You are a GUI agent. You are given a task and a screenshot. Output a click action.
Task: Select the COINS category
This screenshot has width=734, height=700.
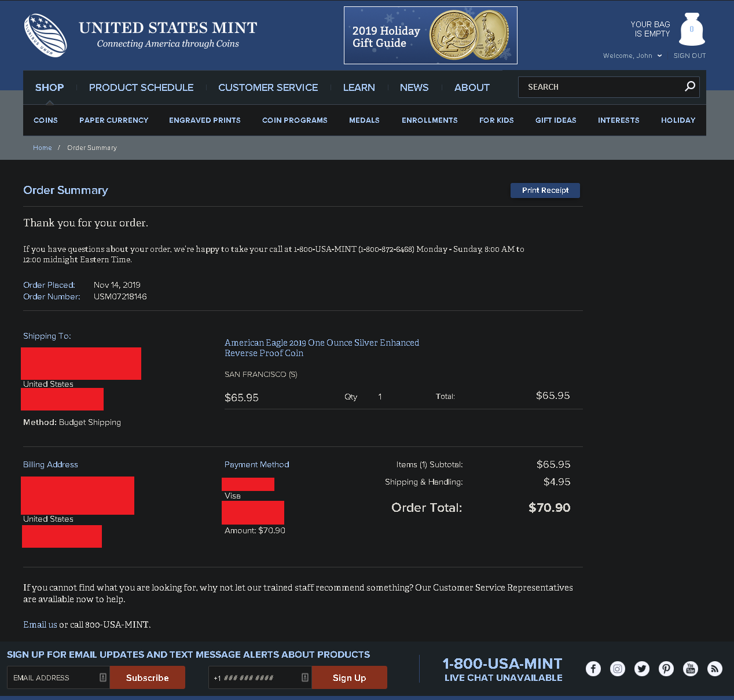pyautogui.click(x=46, y=120)
